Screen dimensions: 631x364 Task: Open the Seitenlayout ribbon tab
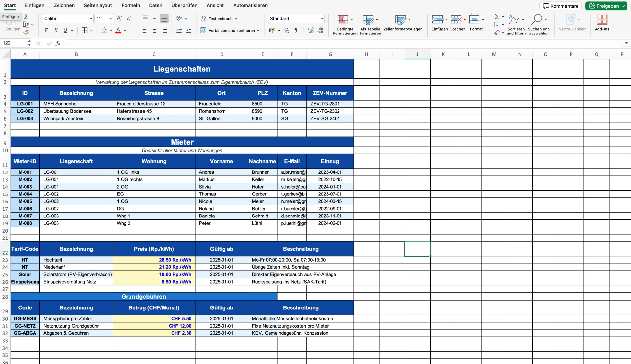[x=98, y=5]
